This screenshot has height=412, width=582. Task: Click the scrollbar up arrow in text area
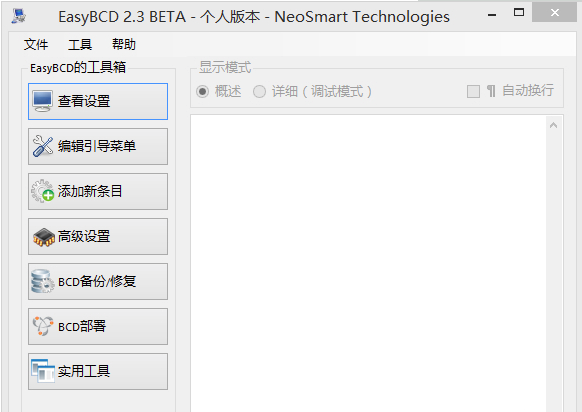click(553, 125)
